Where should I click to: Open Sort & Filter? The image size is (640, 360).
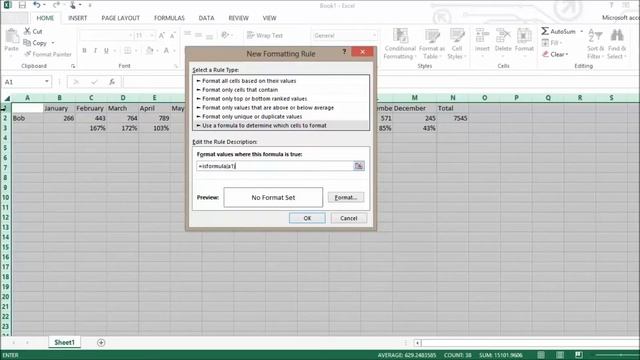point(595,44)
